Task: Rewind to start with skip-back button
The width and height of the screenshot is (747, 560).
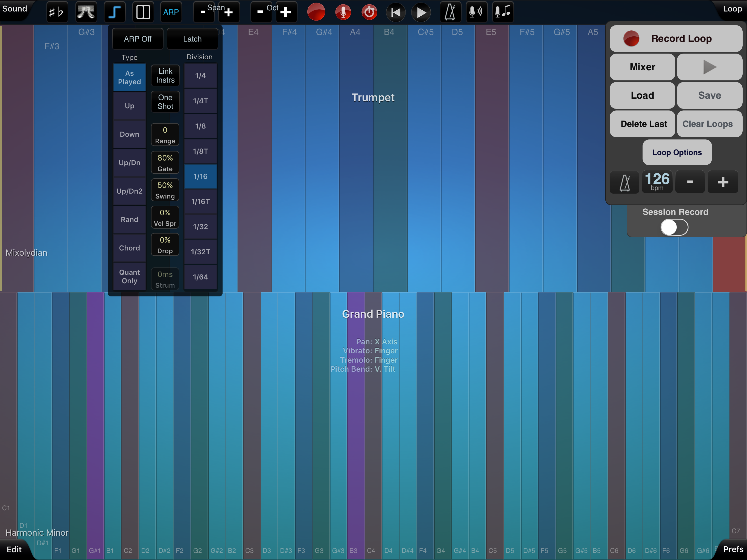Action: (395, 12)
